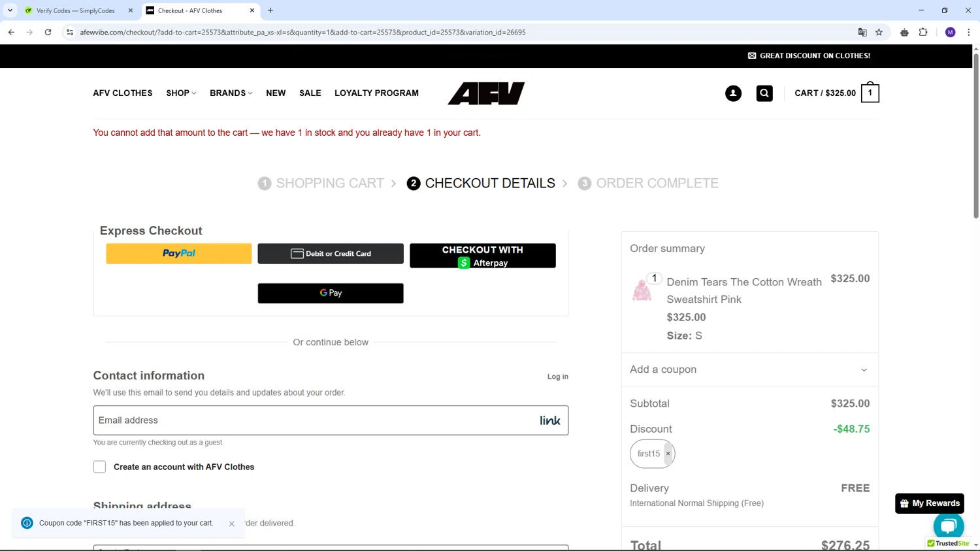Reload the checkout page
980x551 pixels.
point(48,32)
